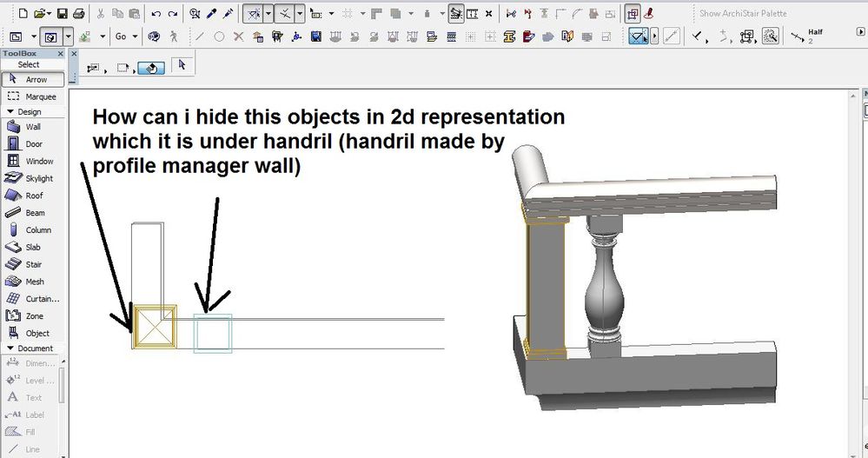This screenshot has width=868, height=458.
Task: Click the Half 2 snap points setting
Action: [806, 37]
